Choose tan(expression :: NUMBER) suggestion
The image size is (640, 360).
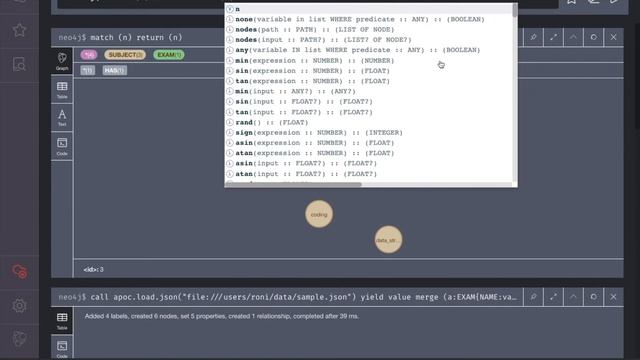click(369, 81)
